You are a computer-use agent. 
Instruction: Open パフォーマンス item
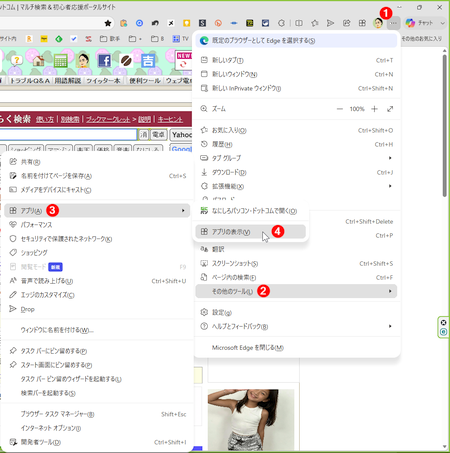click(x=97, y=225)
